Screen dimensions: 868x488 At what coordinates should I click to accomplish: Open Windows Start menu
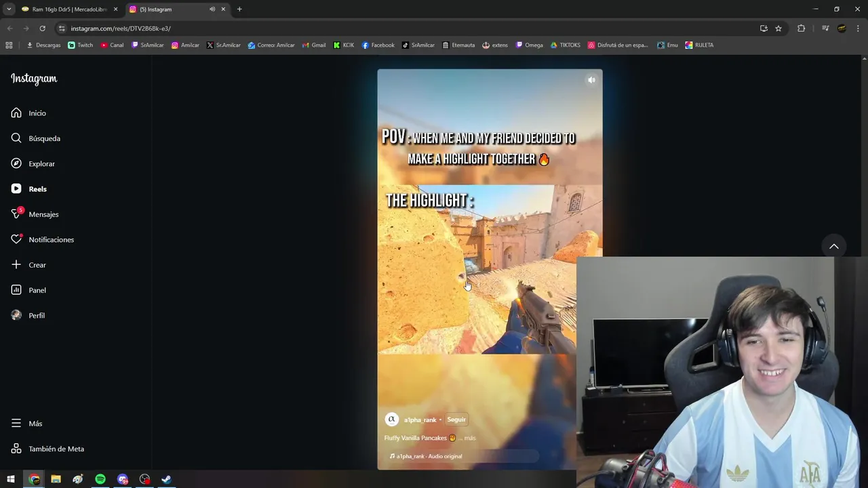pyautogui.click(x=11, y=479)
